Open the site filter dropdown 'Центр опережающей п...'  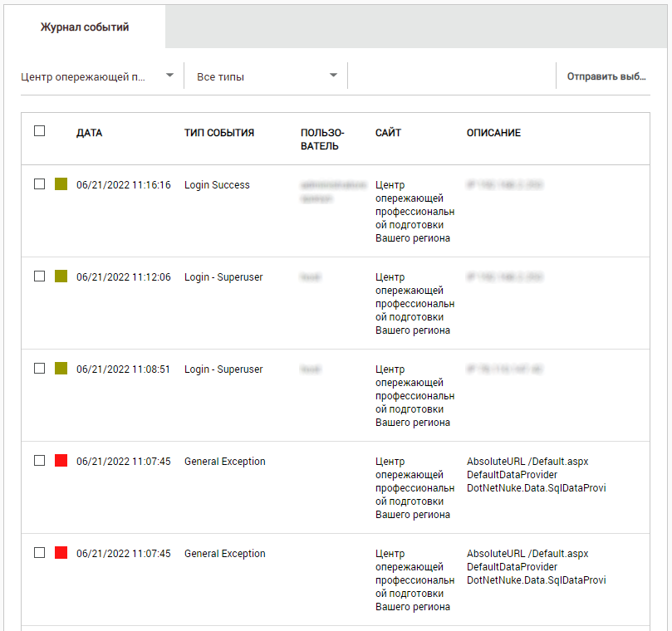pos(83,76)
